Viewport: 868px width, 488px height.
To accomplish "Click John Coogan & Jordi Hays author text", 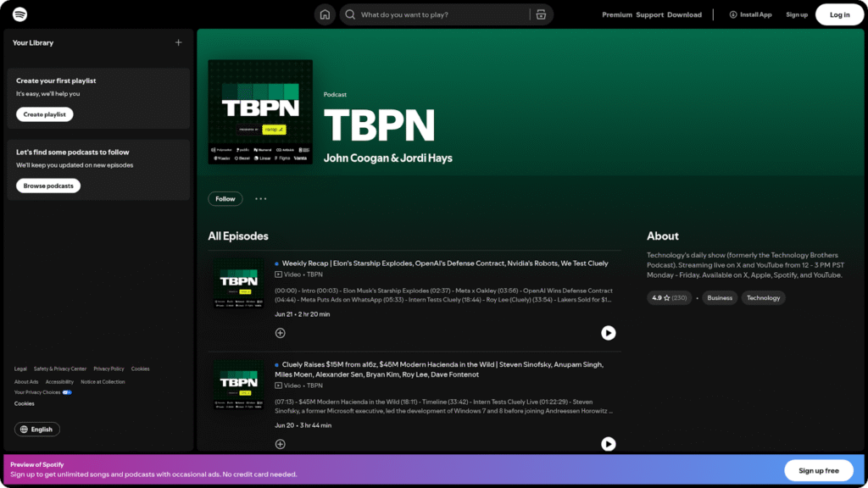I will coord(387,158).
